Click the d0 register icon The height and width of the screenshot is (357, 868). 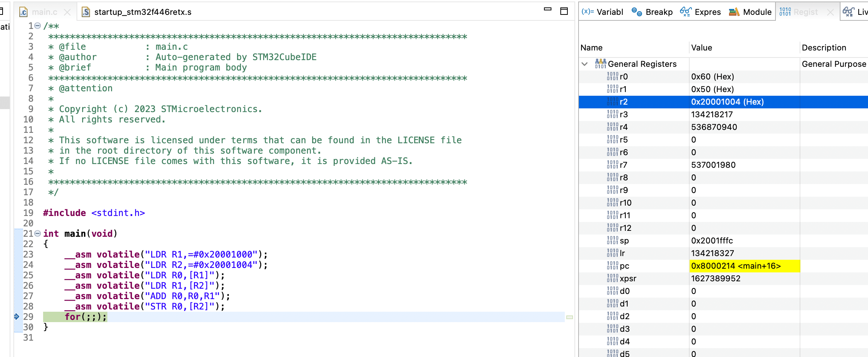click(613, 291)
